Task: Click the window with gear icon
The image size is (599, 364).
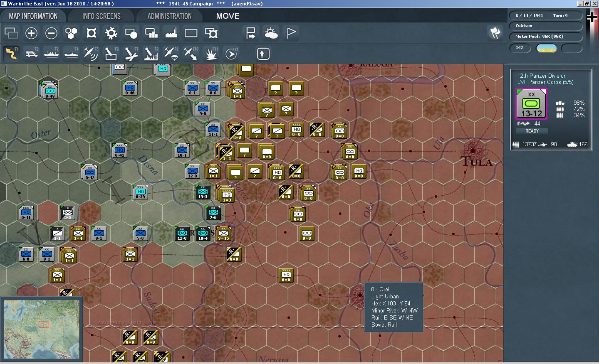Action: (211, 33)
